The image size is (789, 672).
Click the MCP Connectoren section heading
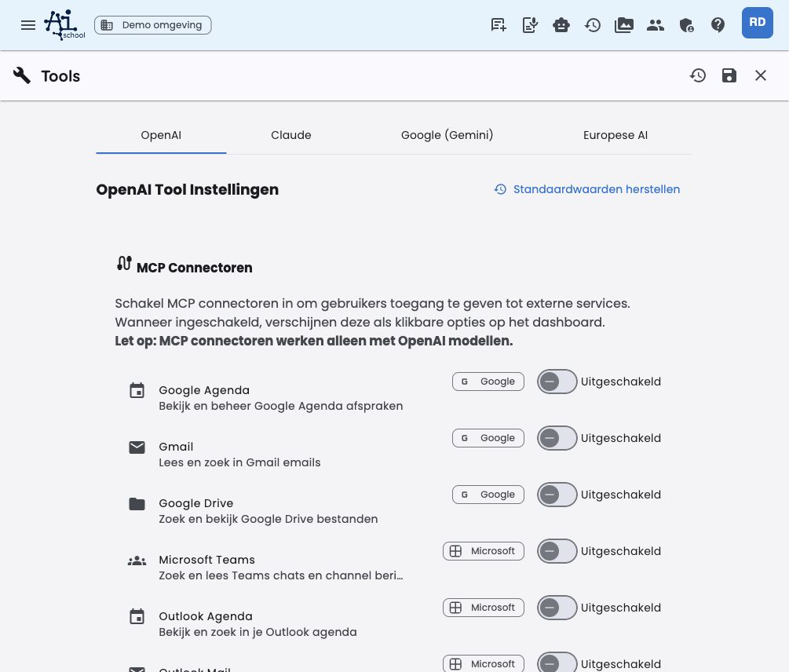(x=194, y=268)
